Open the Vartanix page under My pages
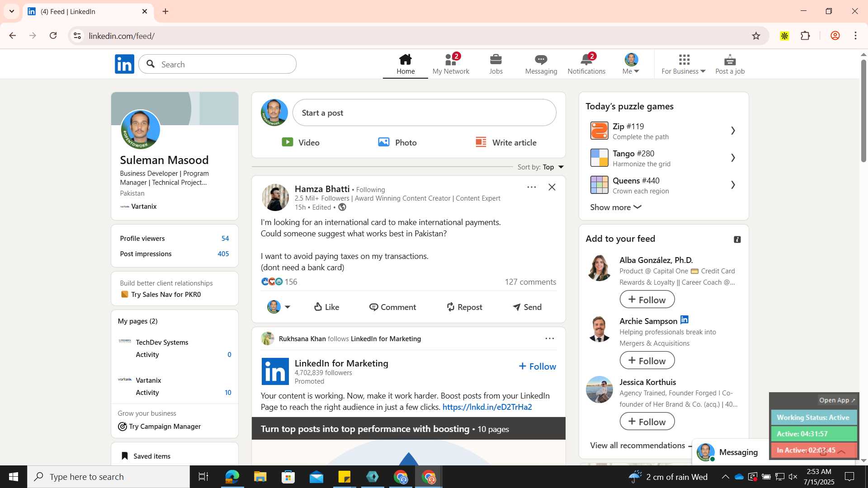This screenshot has width=868, height=488. [148, 380]
